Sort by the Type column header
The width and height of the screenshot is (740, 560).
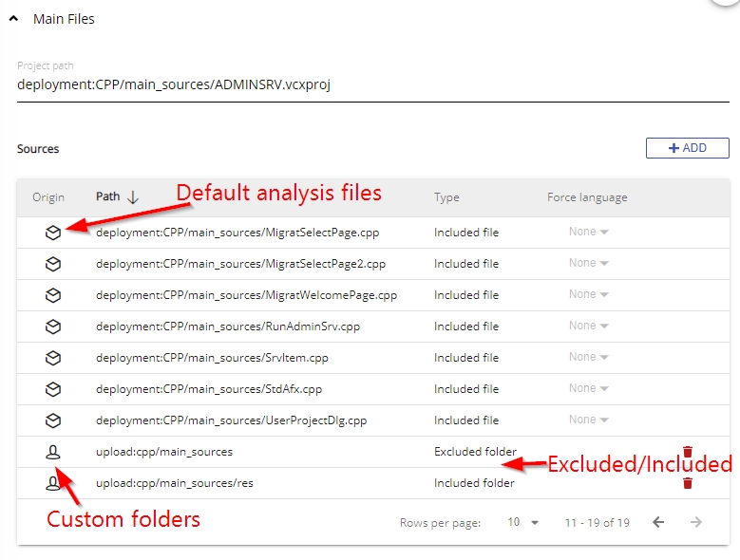point(446,197)
